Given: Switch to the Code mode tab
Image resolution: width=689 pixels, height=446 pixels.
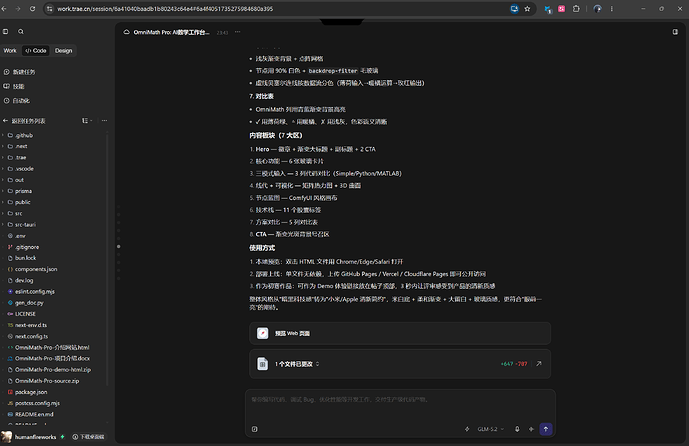Looking at the screenshot, I should pos(36,51).
